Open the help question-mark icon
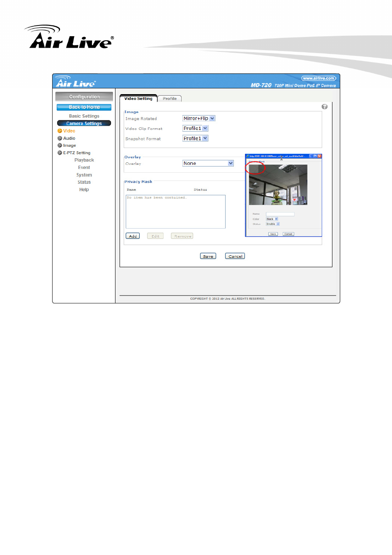The height and width of the screenshot is (555, 392). click(x=325, y=107)
